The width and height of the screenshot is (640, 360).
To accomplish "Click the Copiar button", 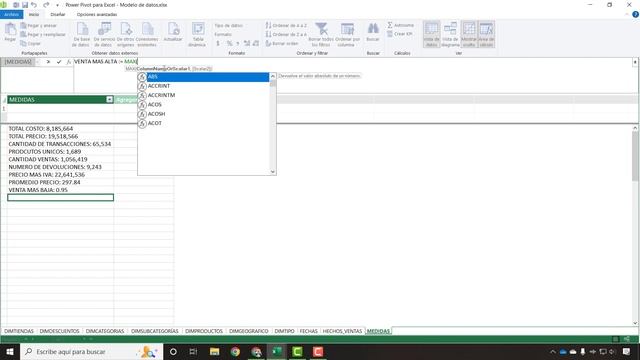I will coord(31,43).
